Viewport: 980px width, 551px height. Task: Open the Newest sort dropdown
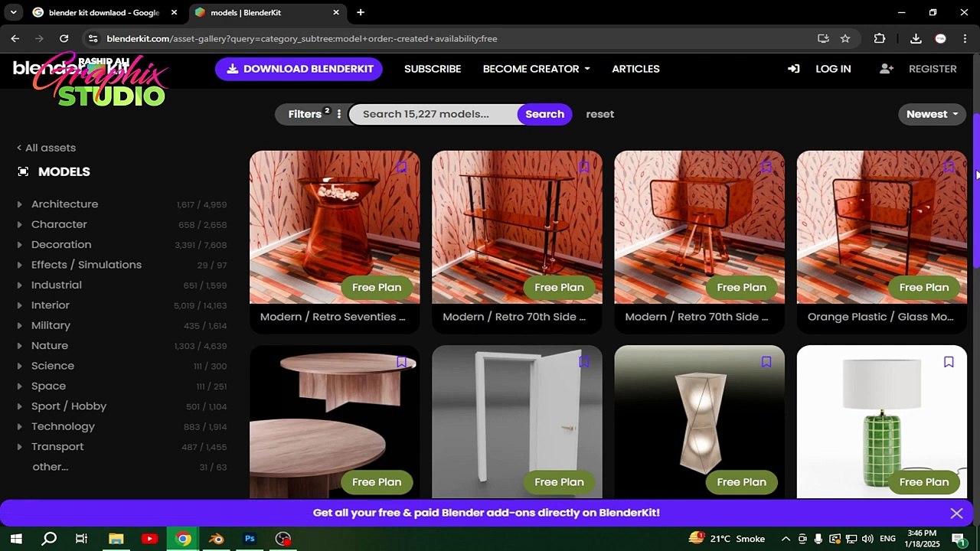coord(932,114)
